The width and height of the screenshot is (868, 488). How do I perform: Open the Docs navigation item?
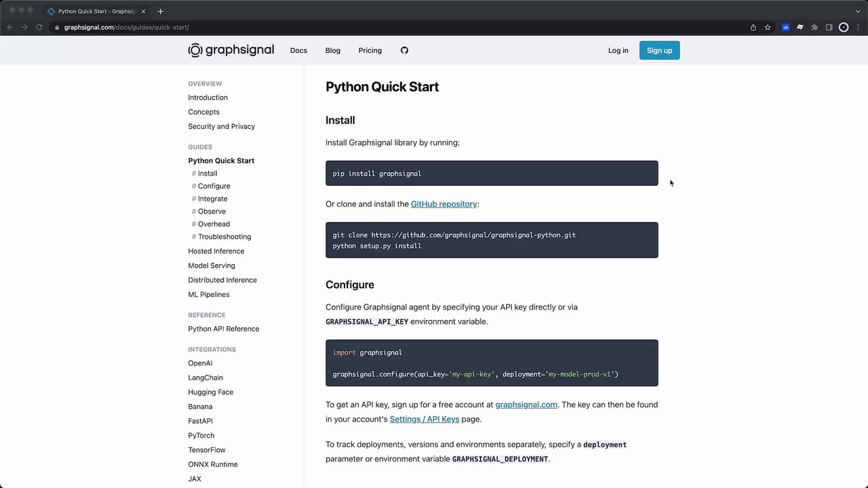pos(298,50)
